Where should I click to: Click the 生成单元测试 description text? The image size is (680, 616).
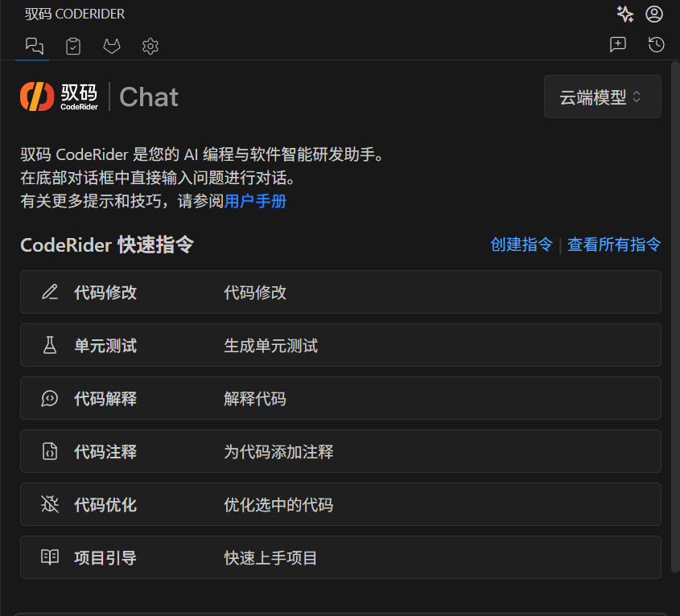pyautogui.click(x=271, y=346)
